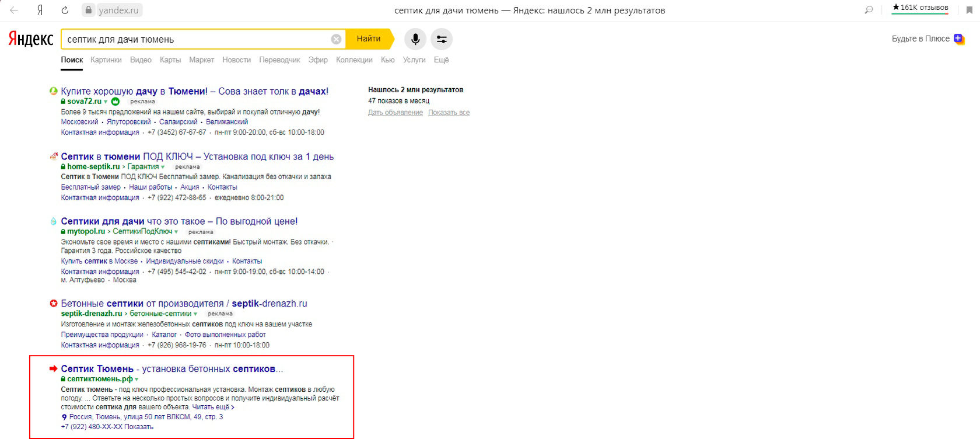Select the Поиск tab
This screenshot has width=980, height=442.
pos(72,60)
